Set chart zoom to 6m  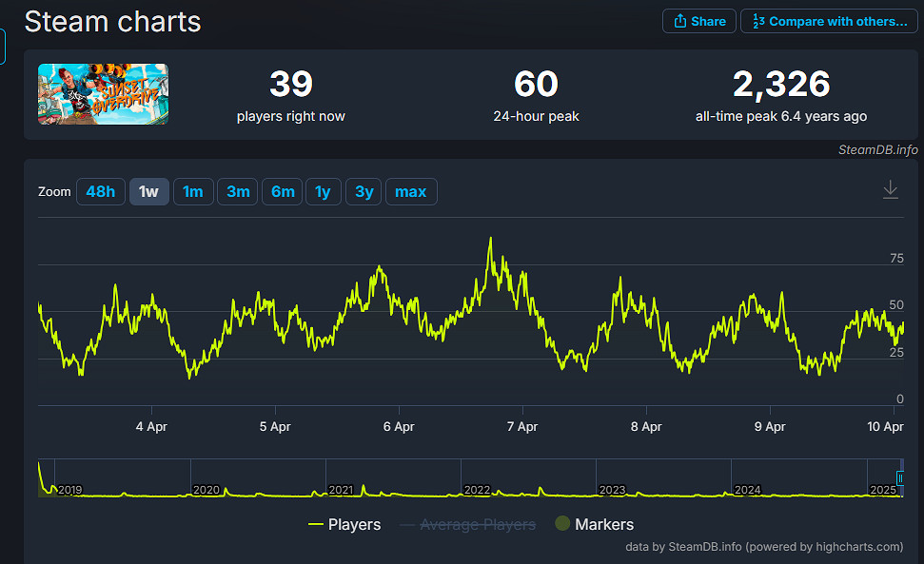coord(283,192)
